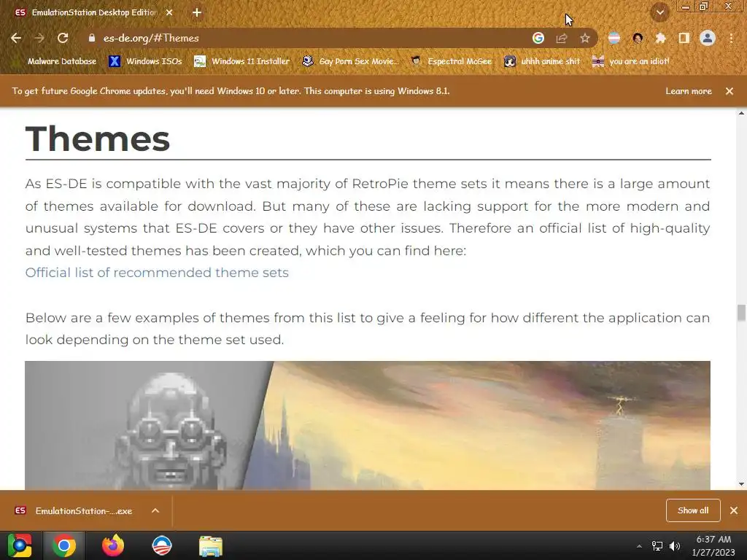View site security lock info
Image resolution: width=747 pixels, height=560 pixels.
91,38
